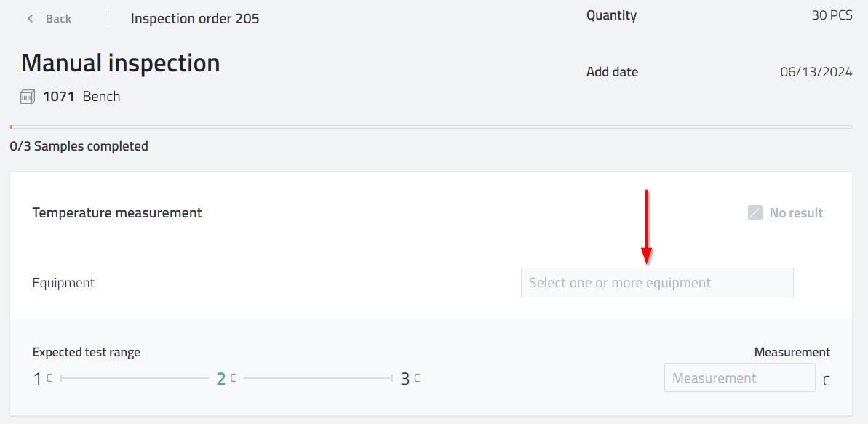Click the No result text label
The height and width of the screenshot is (424, 868).
click(796, 213)
